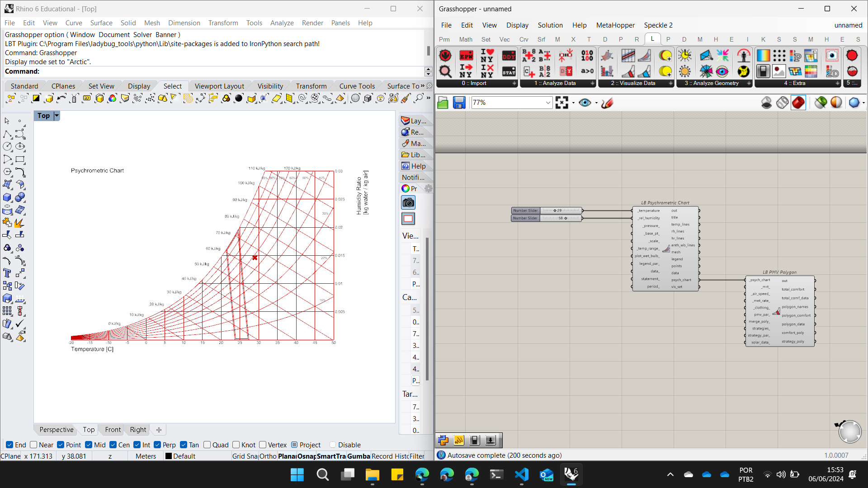Image resolution: width=868 pixels, height=488 pixels.
Task: Switch to the Curve Tools toolbar tab
Action: tap(357, 86)
